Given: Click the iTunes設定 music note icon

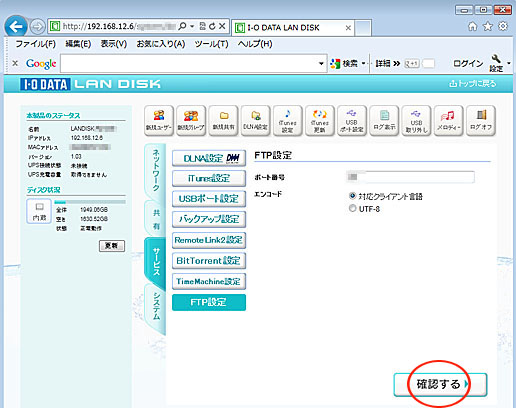Looking at the screenshot, I should click(x=287, y=121).
